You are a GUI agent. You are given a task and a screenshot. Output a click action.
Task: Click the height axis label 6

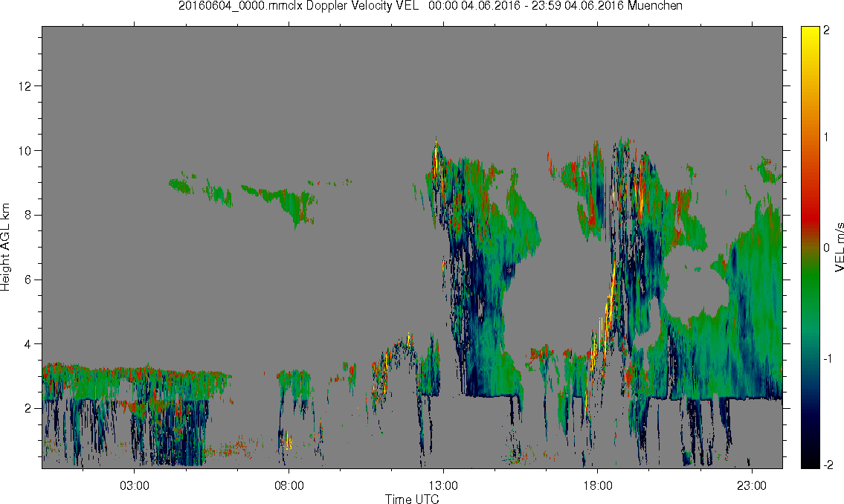click(x=28, y=280)
